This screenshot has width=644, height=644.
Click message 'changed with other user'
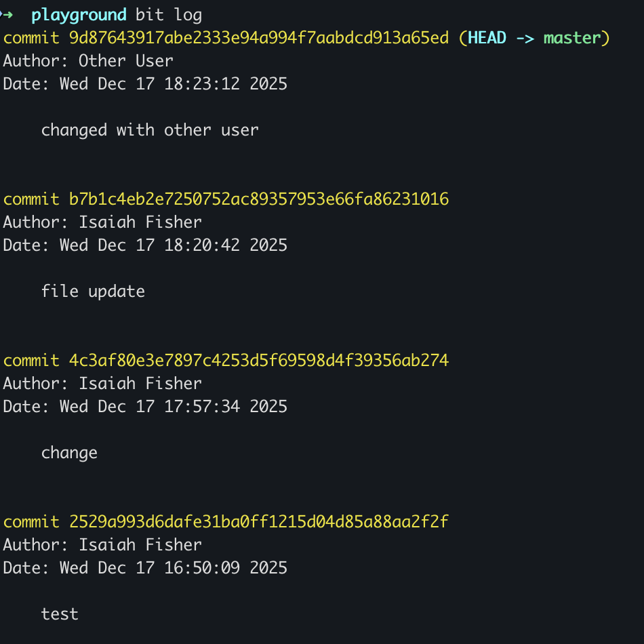pos(150,129)
